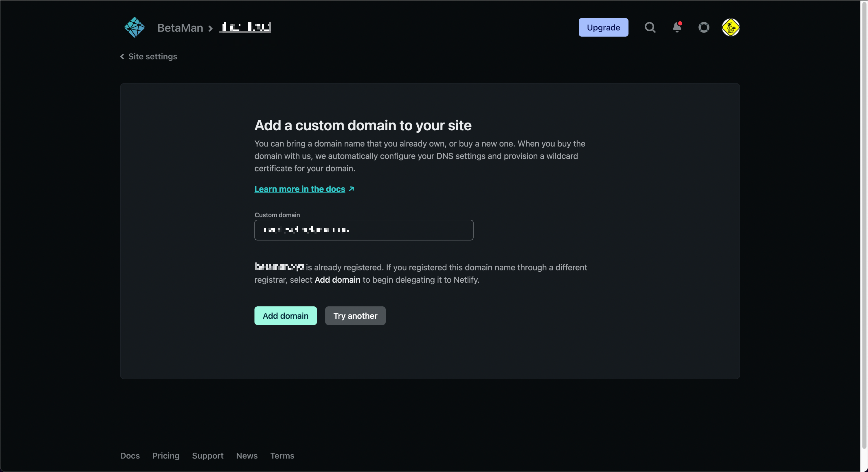The height and width of the screenshot is (472, 868).
Task: Open News footer link
Action: [x=247, y=456]
